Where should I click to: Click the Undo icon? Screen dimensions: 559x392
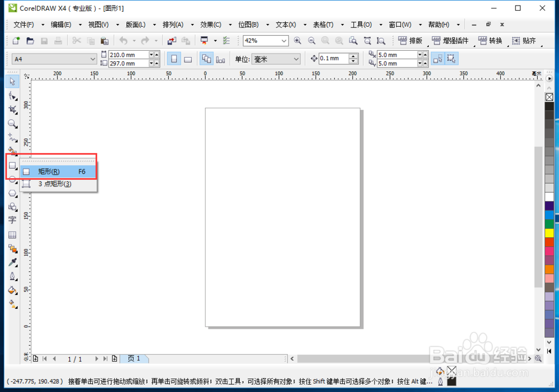pos(122,40)
